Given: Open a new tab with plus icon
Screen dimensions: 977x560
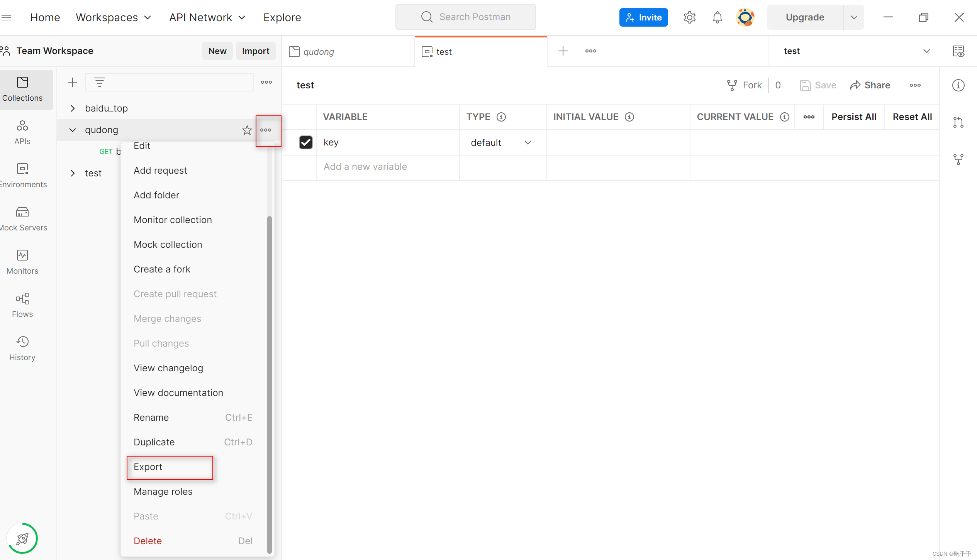Looking at the screenshot, I should 563,51.
